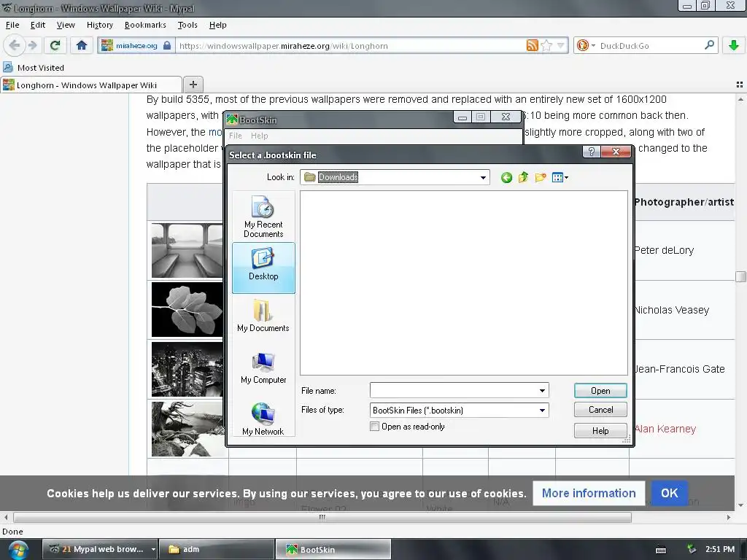The width and height of the screenshot is (747, 560).
Task: Open the Windows Start orb
Action: click(18, 550)
